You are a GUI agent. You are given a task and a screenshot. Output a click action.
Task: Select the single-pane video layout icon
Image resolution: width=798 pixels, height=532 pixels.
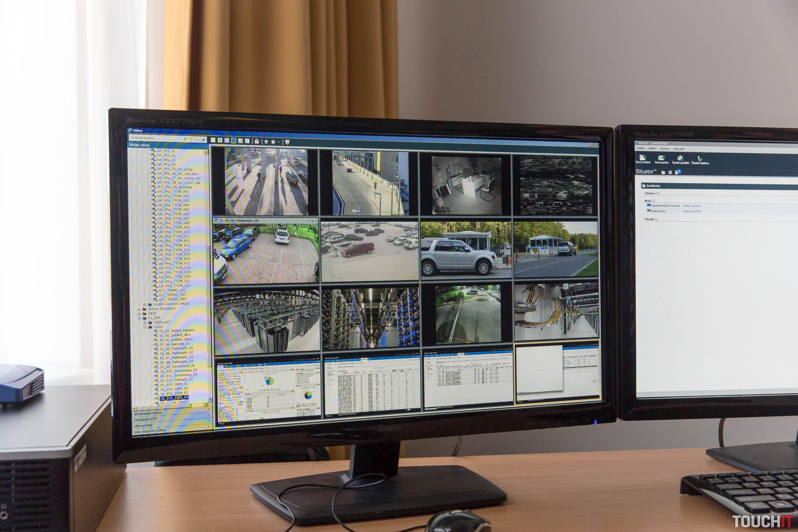(213, 140)
